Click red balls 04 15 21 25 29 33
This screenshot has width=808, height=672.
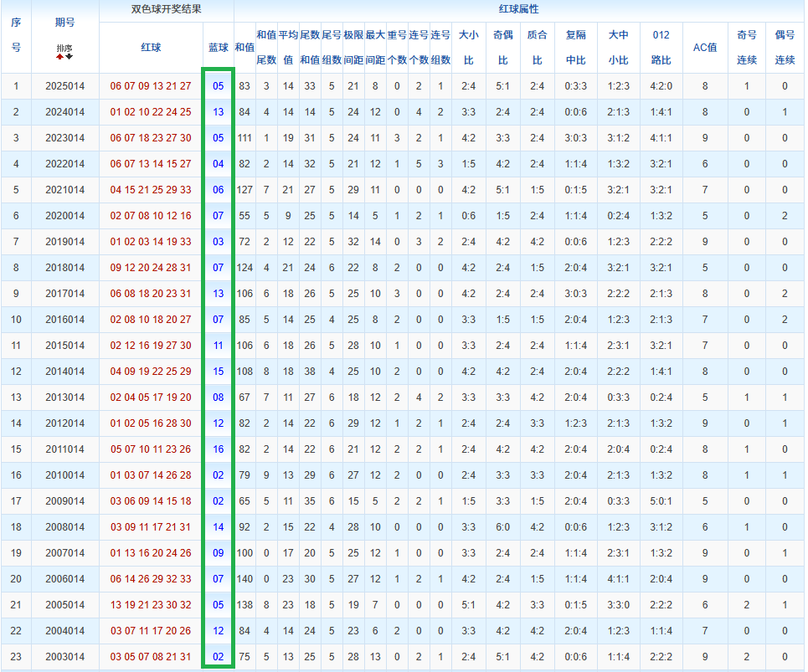[151, 190]
